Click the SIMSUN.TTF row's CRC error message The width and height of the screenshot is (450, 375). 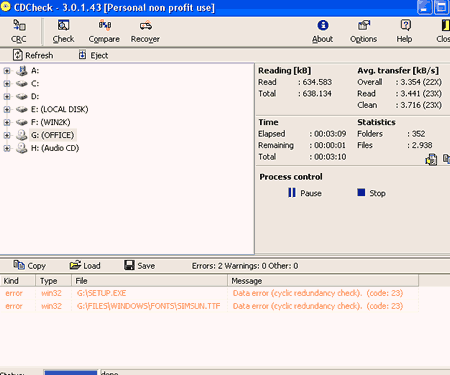318,306
